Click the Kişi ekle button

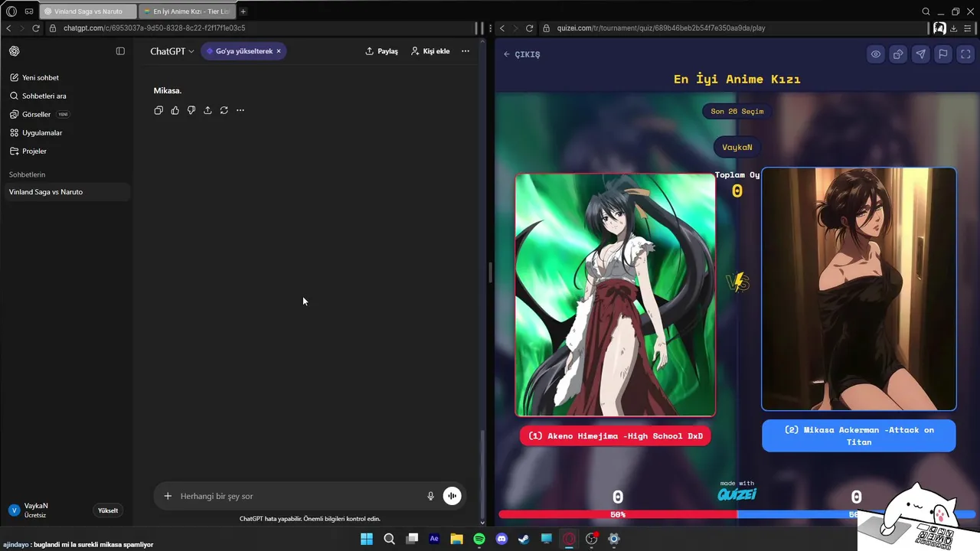click(430, 51)
